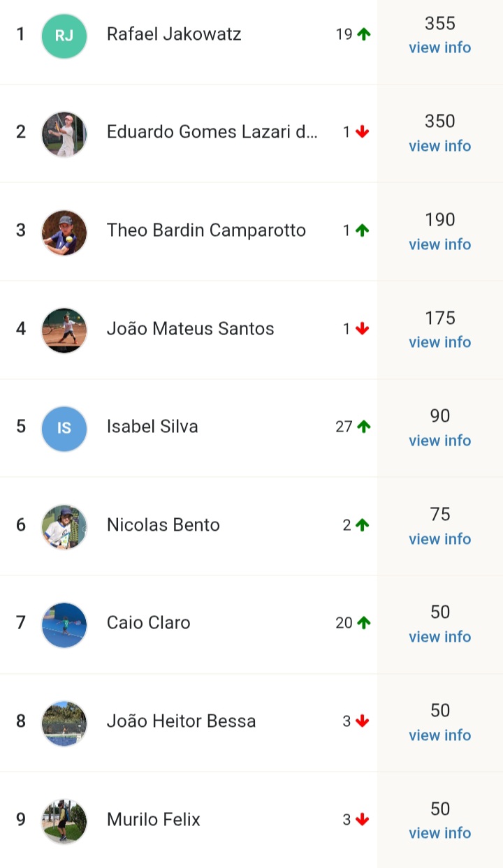Open Theo Bardin Camparotto's profile photo
This screenshot has width=503, height=868.
[64, 232]
